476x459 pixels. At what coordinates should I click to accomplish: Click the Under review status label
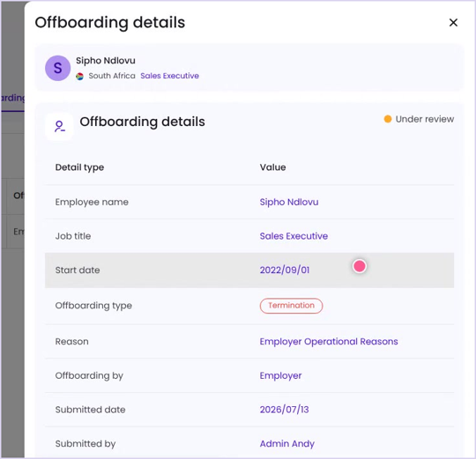click(x=425, y=119)
